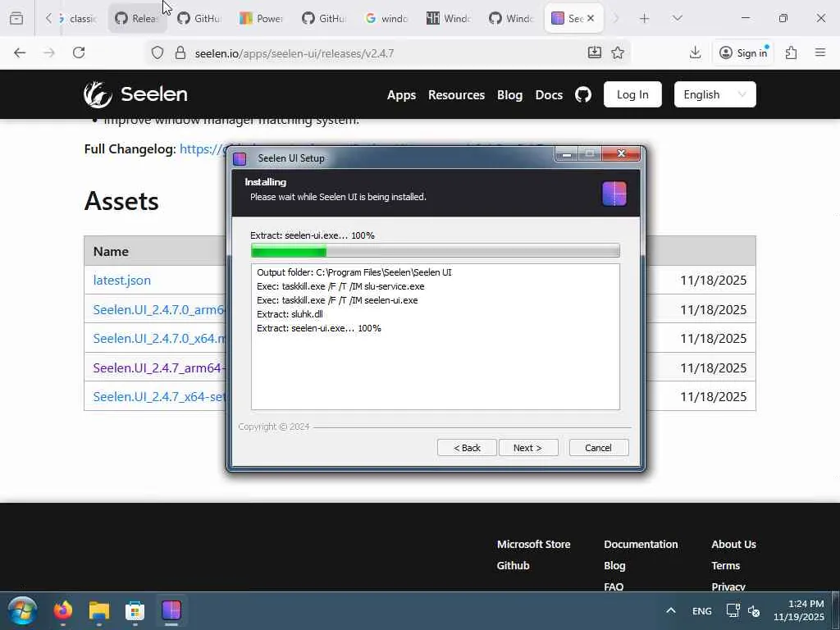
Task: Open the Blog navigation link
Action: 509,95
